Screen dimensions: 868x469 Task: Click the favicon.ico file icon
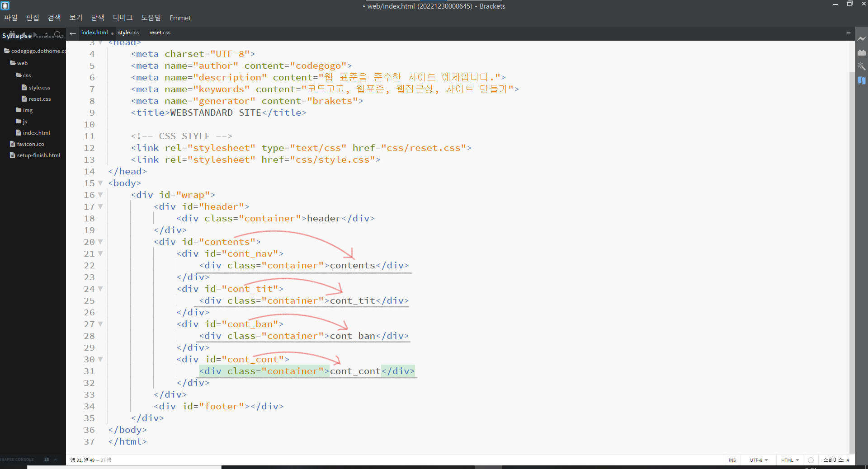point(13,144)
